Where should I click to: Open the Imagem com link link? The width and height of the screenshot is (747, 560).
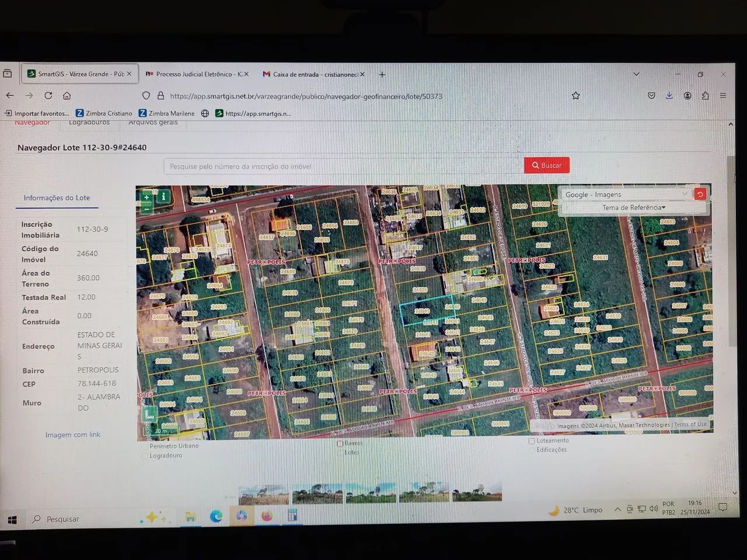[x=73, y=435]
